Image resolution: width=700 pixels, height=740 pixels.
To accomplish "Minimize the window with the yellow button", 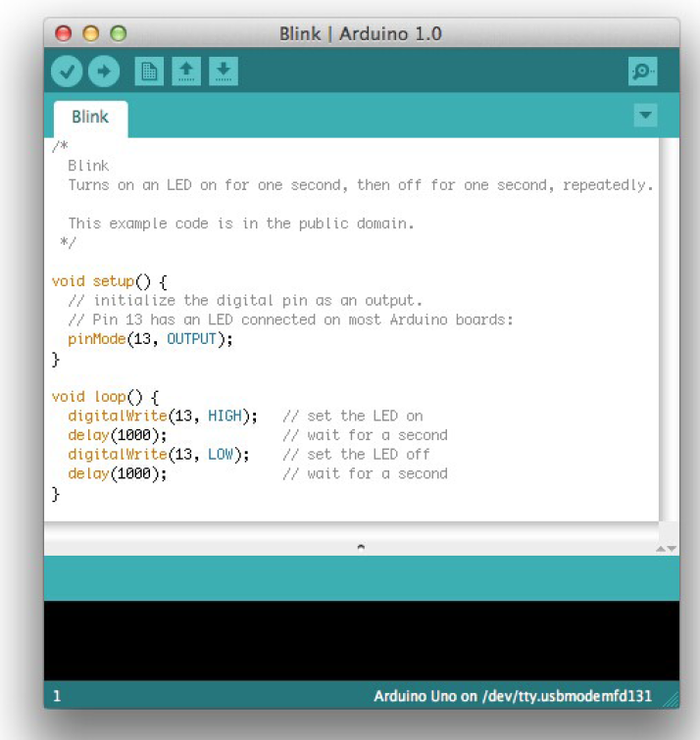I will click(91, 33).
